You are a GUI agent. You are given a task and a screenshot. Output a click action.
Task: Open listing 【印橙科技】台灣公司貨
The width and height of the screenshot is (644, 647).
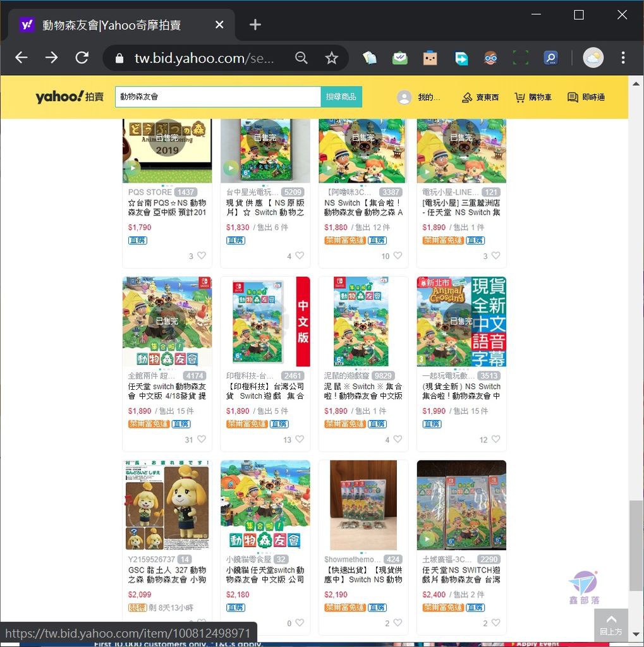(x=265, y=391)
